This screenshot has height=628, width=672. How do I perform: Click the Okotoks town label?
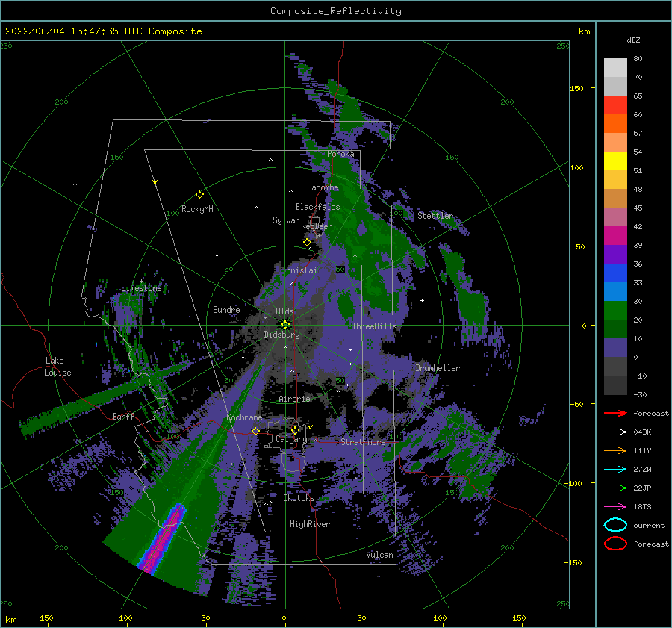click(299, 498)
